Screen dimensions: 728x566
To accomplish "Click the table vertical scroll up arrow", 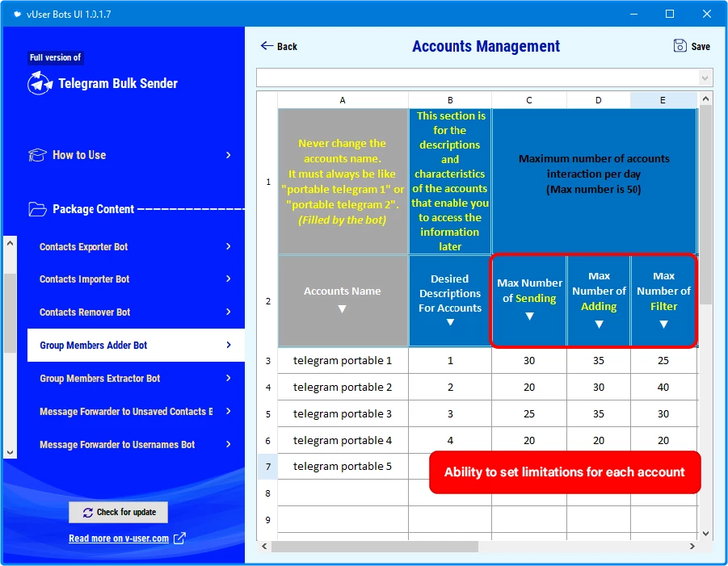I will tap(705, 99).
